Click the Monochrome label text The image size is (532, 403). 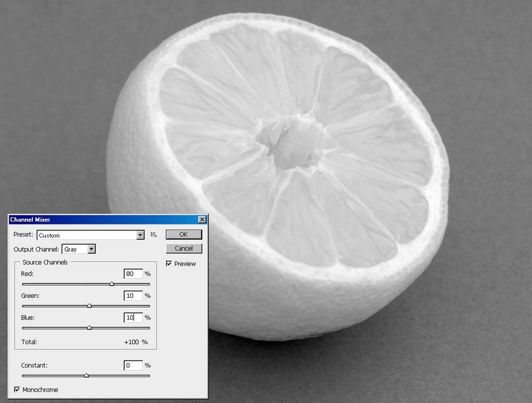click(40, 390)
